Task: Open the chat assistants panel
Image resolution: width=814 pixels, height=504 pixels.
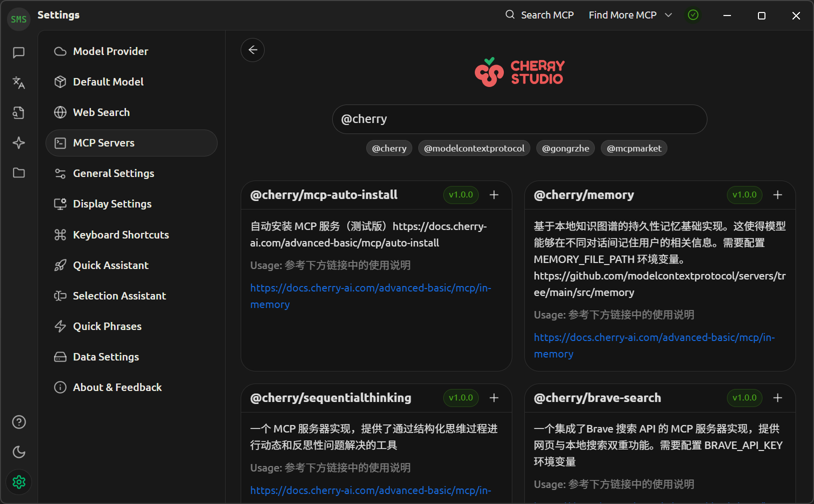Action: [x=19, y=52]
